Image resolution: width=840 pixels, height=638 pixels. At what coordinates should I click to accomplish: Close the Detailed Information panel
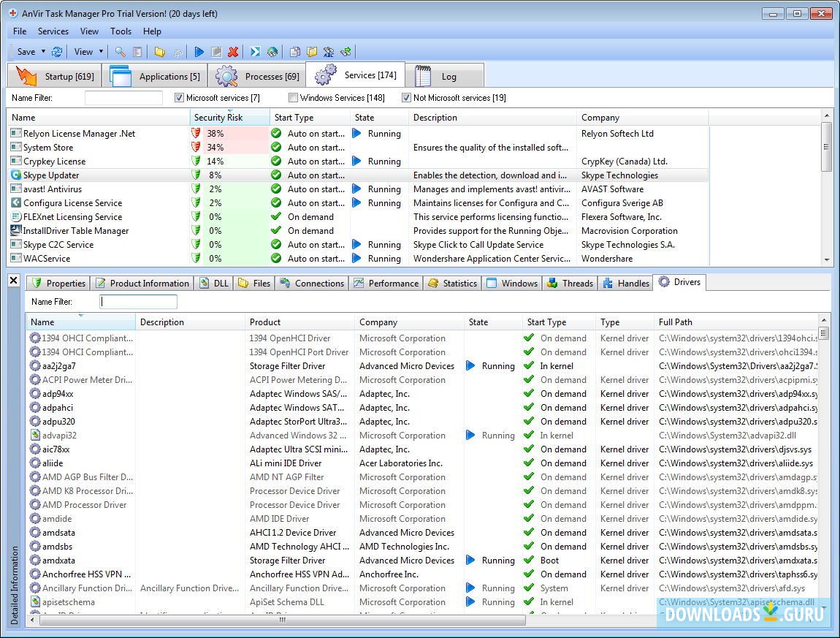click(x=13, y=281)
